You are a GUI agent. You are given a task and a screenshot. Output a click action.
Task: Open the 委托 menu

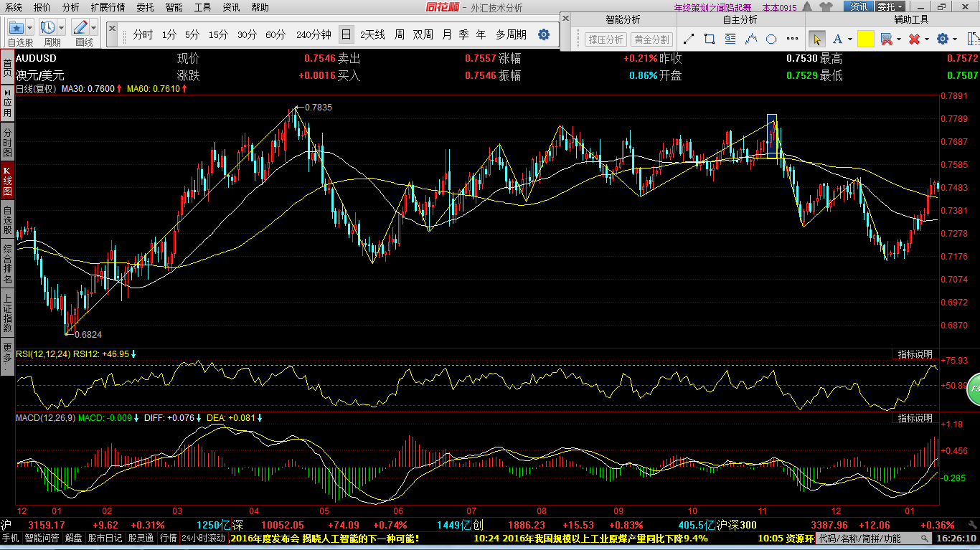tap(145, 7)
